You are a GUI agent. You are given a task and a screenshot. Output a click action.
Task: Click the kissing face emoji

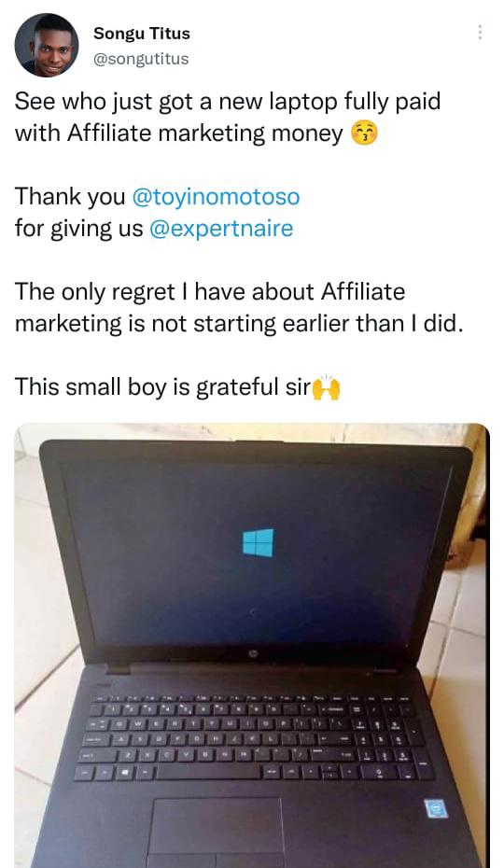[x=364, y=133]
